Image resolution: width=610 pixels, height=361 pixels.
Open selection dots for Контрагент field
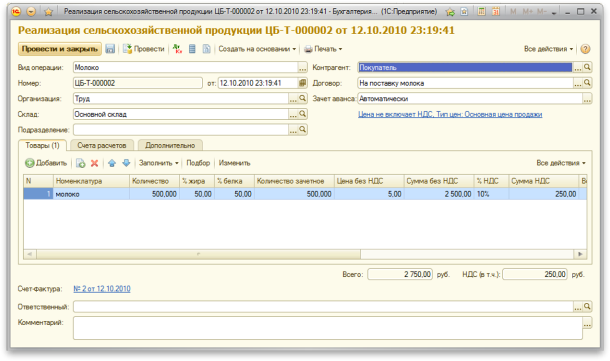click(578, 68)
